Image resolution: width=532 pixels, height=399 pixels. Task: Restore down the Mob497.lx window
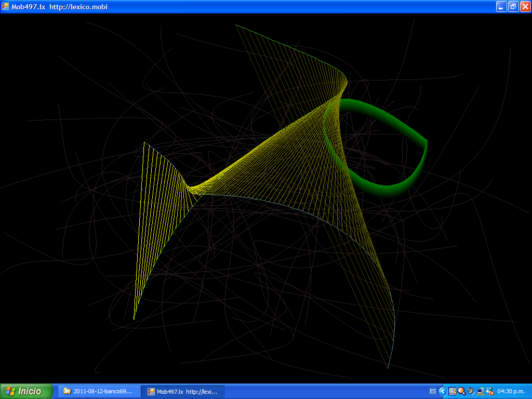[513, 7]
